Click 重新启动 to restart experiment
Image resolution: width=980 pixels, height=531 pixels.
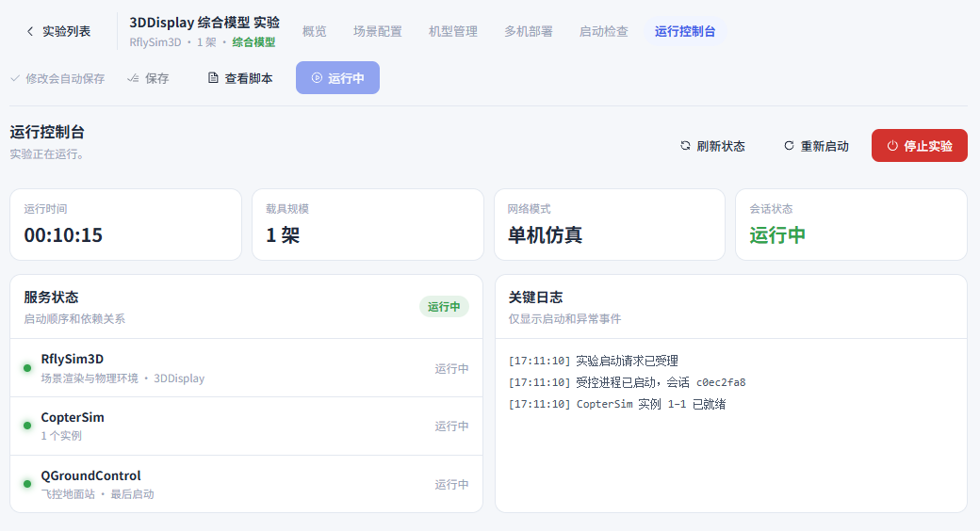tap(816, 146)
